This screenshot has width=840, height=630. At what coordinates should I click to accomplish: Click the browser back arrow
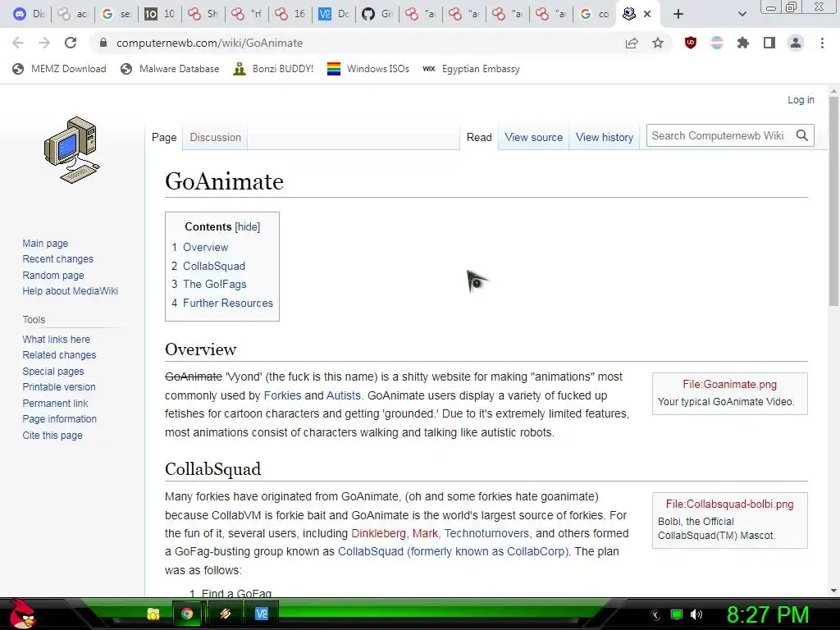pos(18,43)
